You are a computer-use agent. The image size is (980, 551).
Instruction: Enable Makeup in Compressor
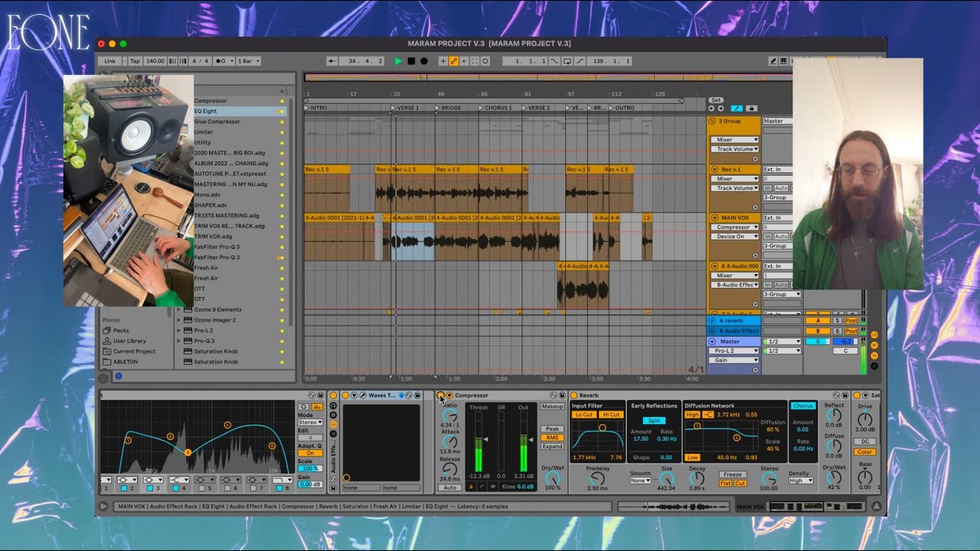coord(552,406)
